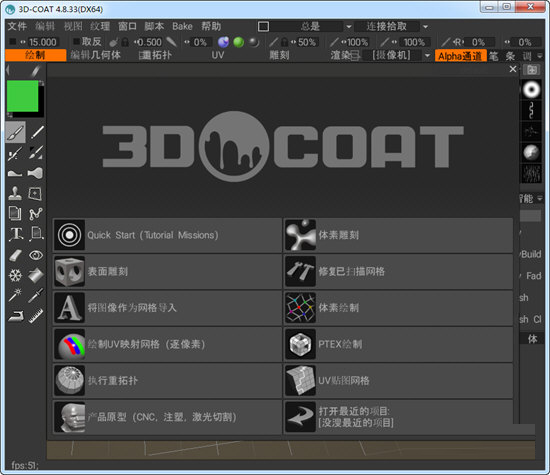Choose the 表面雕刻 start option
Image resolution: width=550 pixels, height=475 pixels.
(168, 272)
